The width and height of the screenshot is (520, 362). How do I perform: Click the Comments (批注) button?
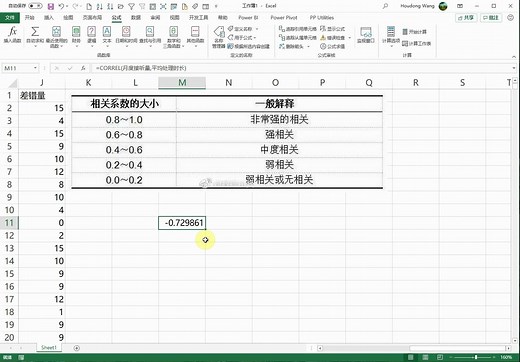491,18
